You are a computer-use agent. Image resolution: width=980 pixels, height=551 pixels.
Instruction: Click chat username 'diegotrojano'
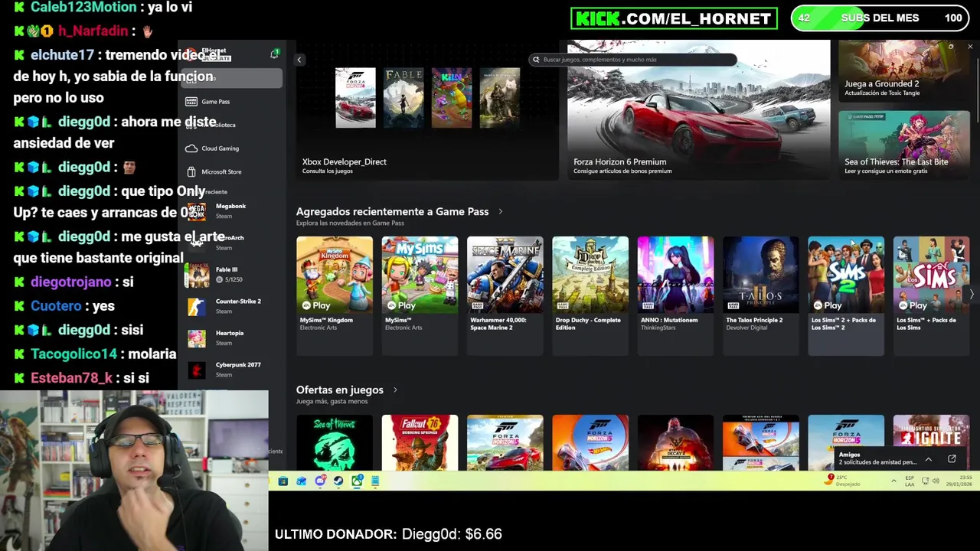70,282
